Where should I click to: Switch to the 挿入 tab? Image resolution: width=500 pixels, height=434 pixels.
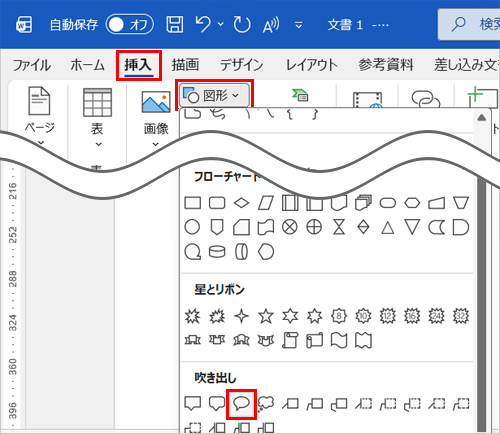[138, 65]
